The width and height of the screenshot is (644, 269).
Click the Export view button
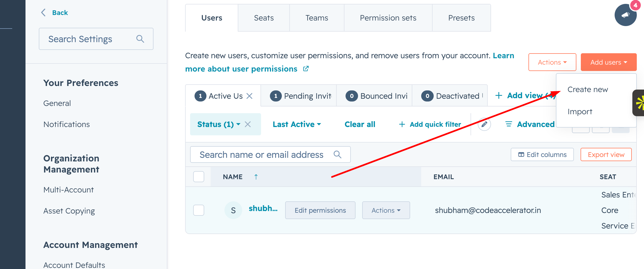click(x=606, y=154)
